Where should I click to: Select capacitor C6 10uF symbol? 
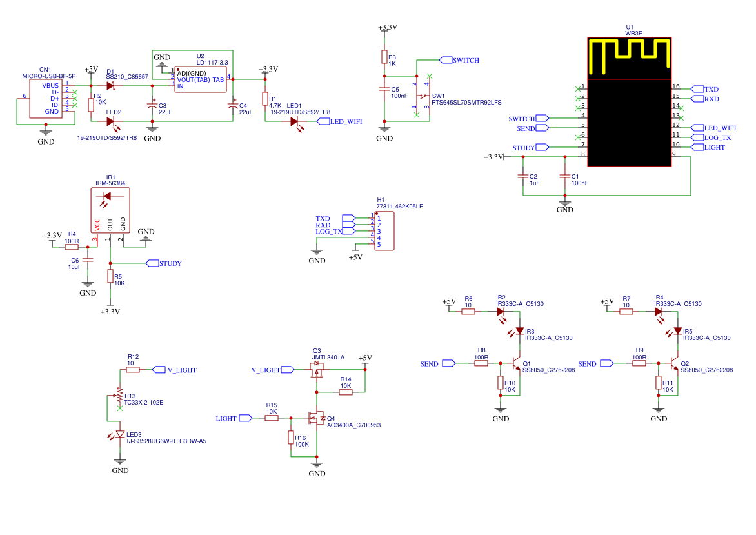click(x=87, y=260)
